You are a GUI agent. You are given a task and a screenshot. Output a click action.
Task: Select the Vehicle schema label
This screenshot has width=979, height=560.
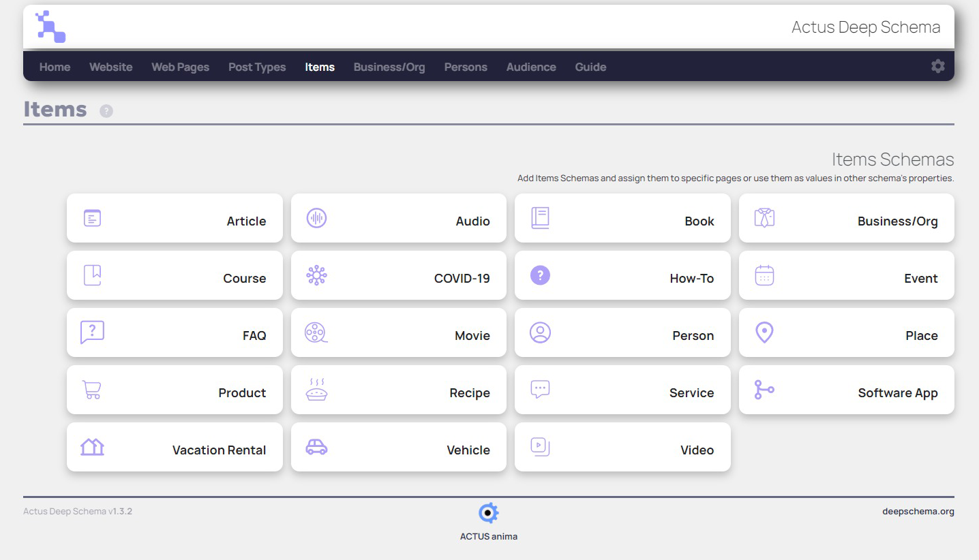tap(468, 450)
